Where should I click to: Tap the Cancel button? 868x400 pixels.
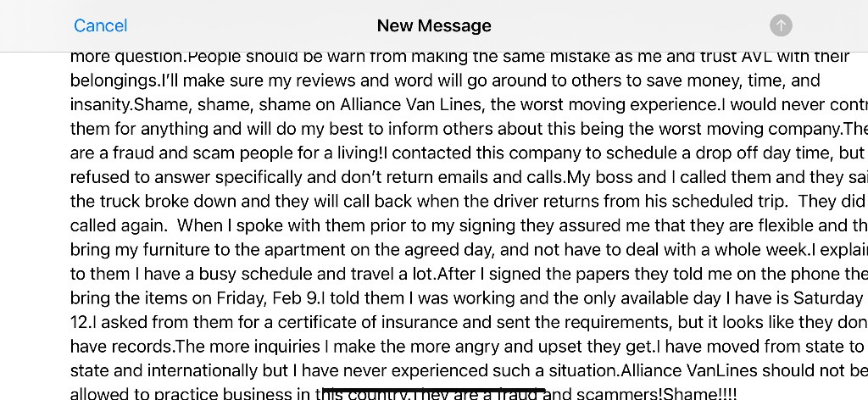pos(100,25)
